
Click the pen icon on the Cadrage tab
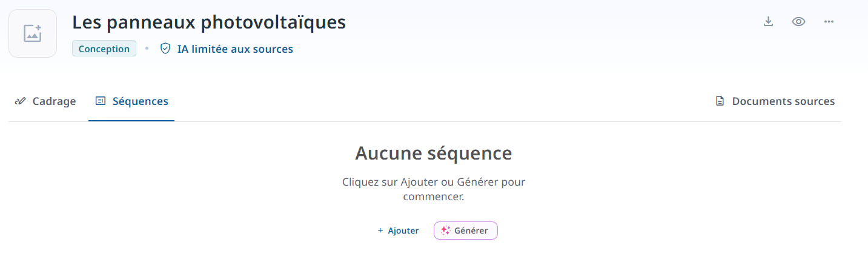pyautogui.click(x=20, y=101)
